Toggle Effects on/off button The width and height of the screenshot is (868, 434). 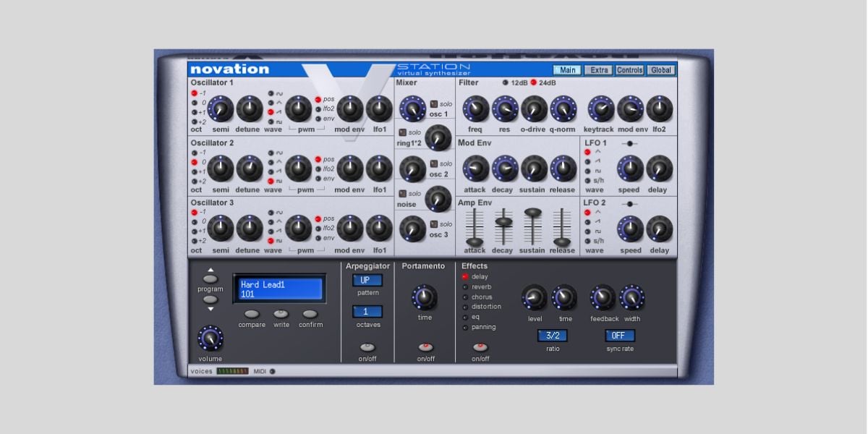(480, 347)
